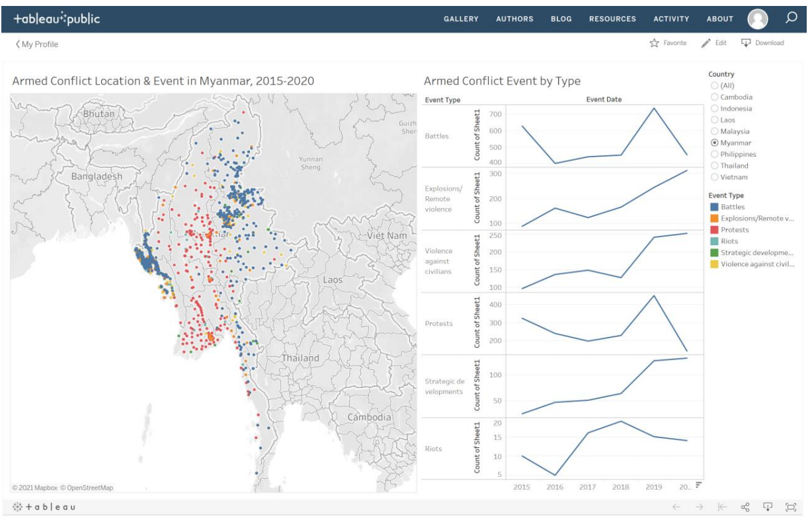Click the Download icon in header
This screenshot has width=812, height=524.
click(x=746, y=43)
